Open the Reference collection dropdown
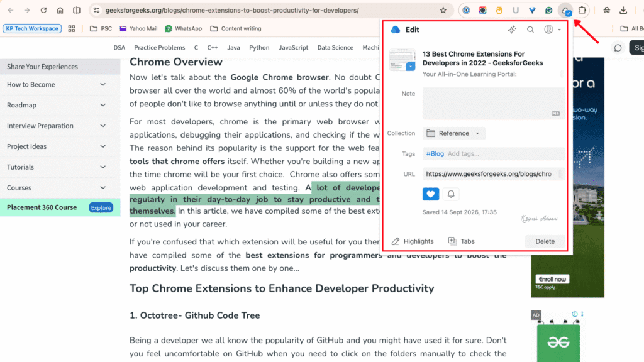The image size is (644, 362). coord(453,133)
